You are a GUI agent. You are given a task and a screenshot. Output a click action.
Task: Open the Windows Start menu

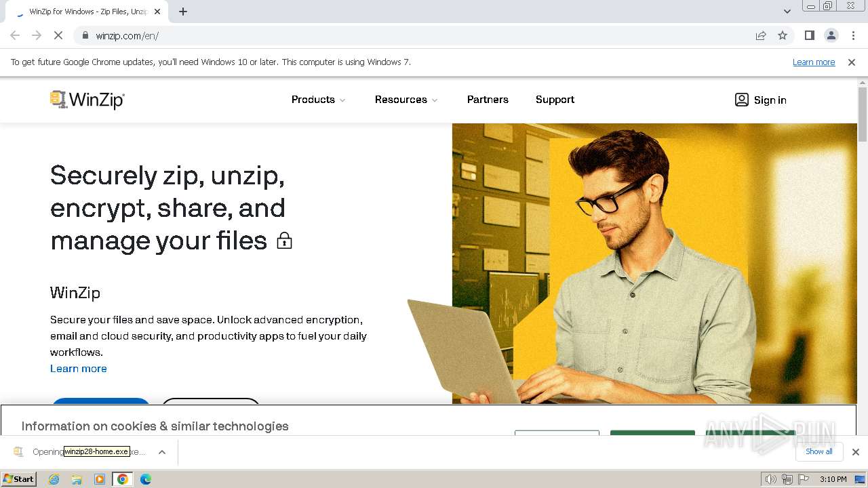19,479
